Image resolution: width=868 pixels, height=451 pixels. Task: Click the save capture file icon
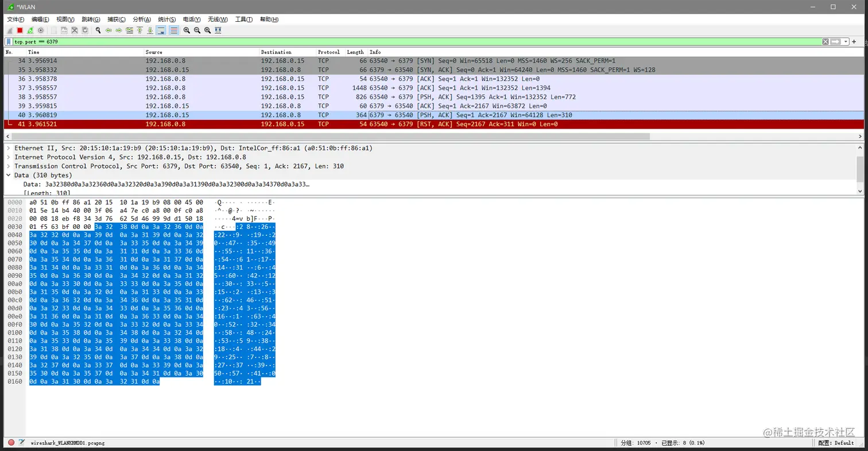click(x=64, y=30)
